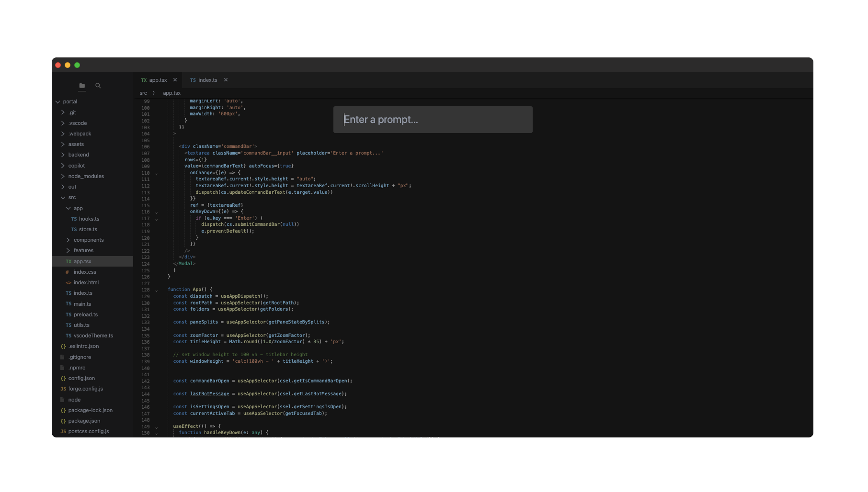Image resolution: width=868 pixels, height=492 pixels.
Task: Collapse the app subfolder under src
Action: pos(68,208)
